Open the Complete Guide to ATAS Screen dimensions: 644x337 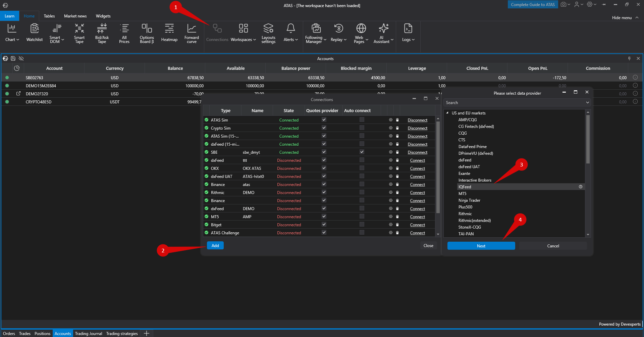click(533, 4)
